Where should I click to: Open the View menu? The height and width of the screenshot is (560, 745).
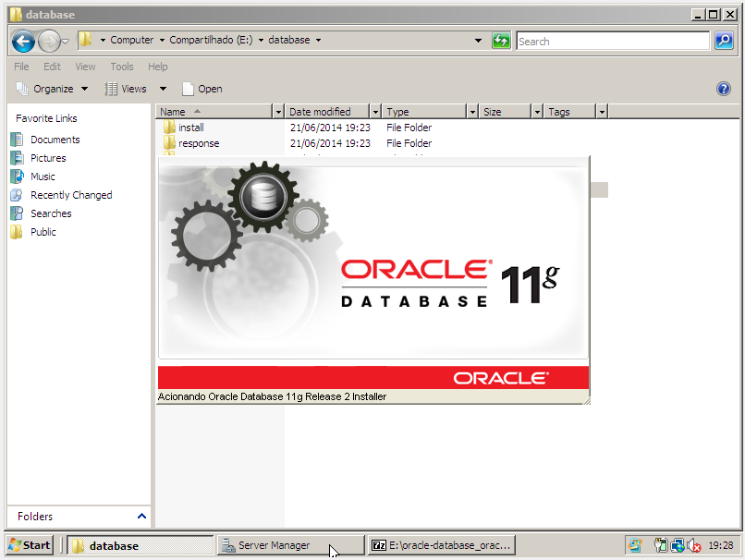[85, 67]
